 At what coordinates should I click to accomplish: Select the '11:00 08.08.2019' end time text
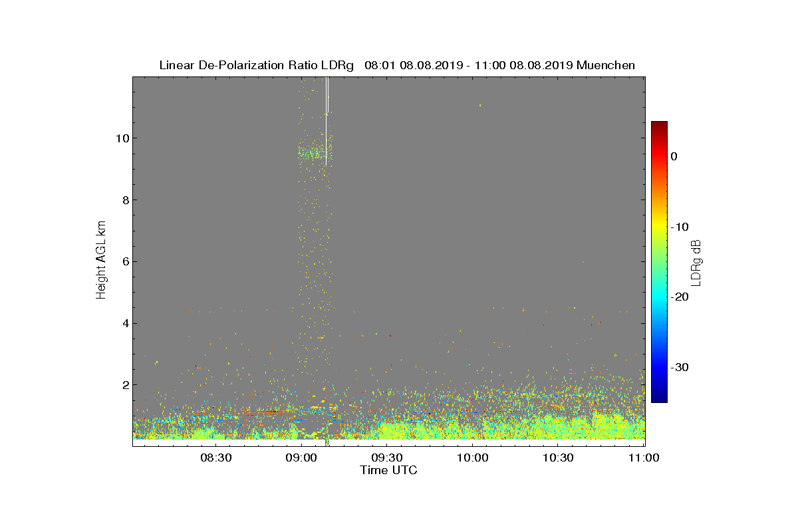tap(525, 65)
